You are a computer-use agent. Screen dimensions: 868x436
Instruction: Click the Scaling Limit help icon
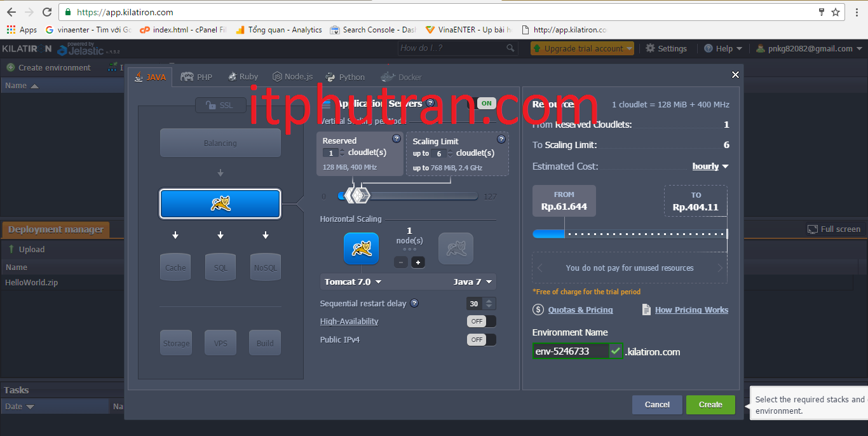501,139
